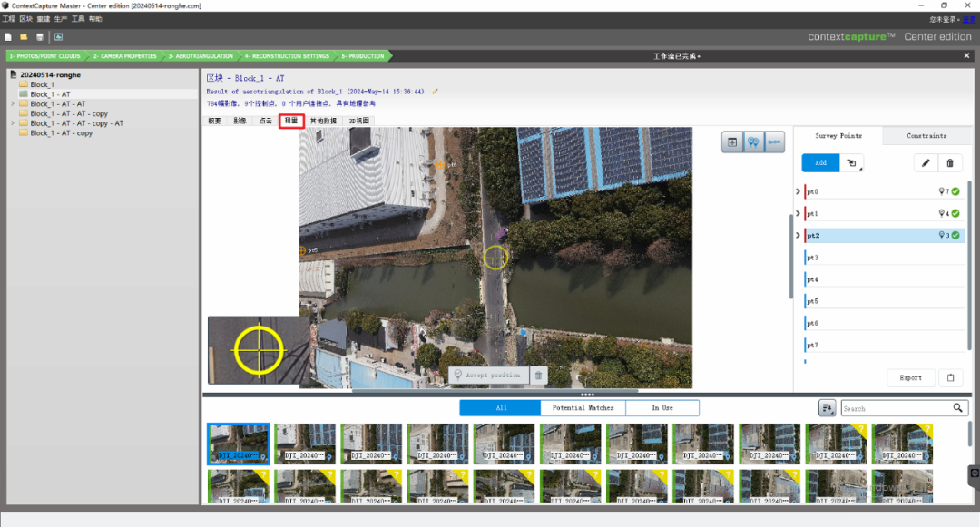Switch to the Survey Points tab
Viewport: 980px width, 527px height.
tap(838, 135)
